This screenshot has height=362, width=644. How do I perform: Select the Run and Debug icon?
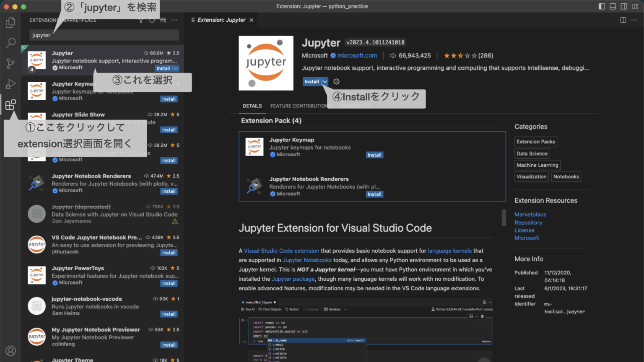[x=10, y=84]
